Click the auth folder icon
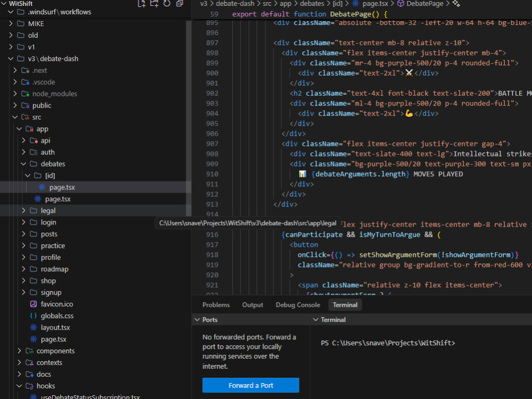The height and width of the screenshot is (399, 532). pyautogui.click(x=34, y=152)
